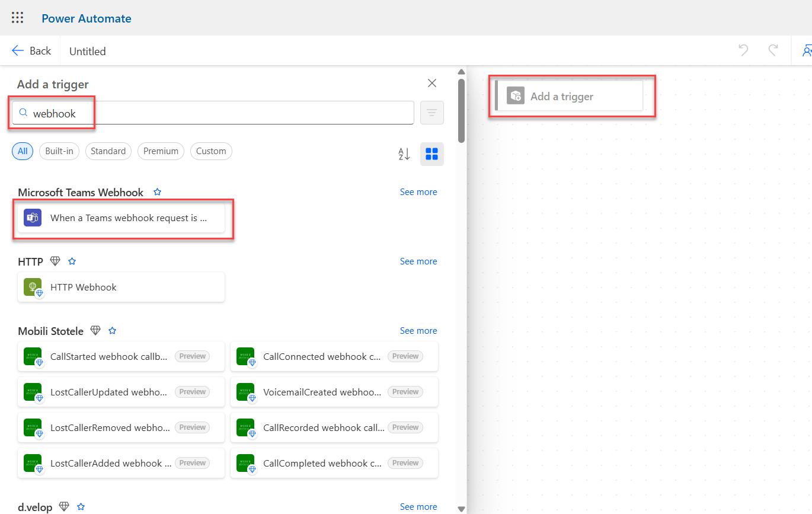Click the VoicemailCreated Mobili Stotele icon
This screenshot has height=514, width=812.
[x=245, y=392]
